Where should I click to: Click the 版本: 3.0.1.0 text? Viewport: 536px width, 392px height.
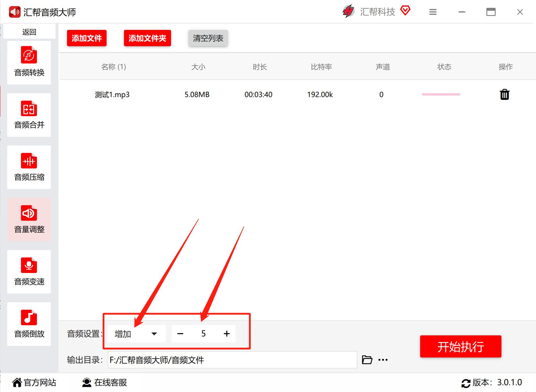(x=497, y=382)
